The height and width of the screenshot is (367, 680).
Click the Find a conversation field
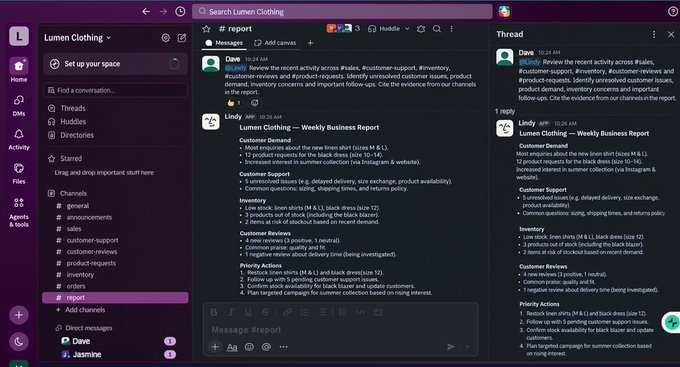[x=115, y=90]
